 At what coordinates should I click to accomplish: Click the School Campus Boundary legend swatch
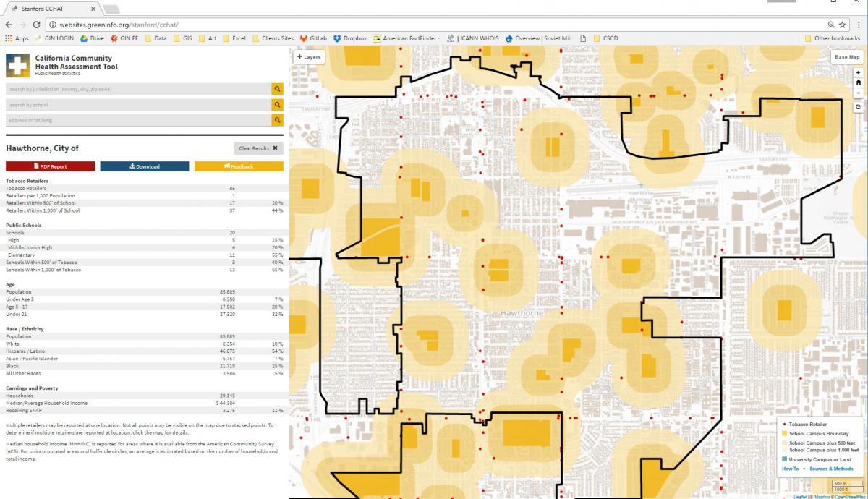[783, 433]
